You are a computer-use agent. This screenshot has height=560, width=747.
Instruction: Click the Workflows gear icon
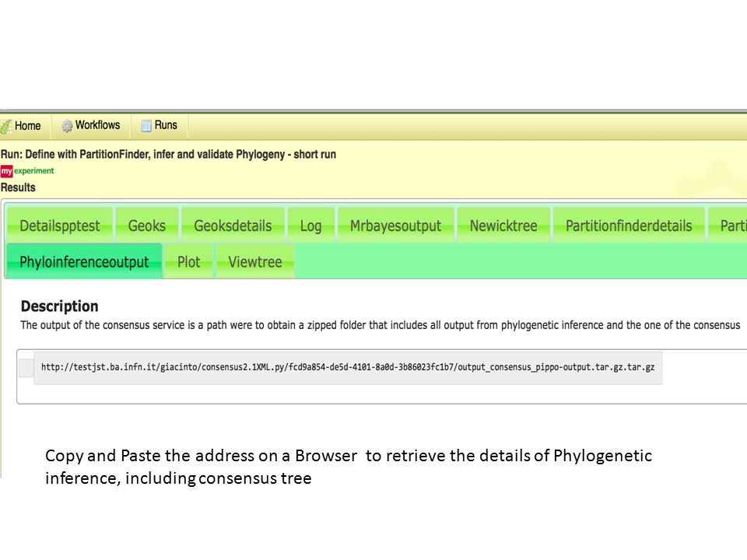[67, 126]
